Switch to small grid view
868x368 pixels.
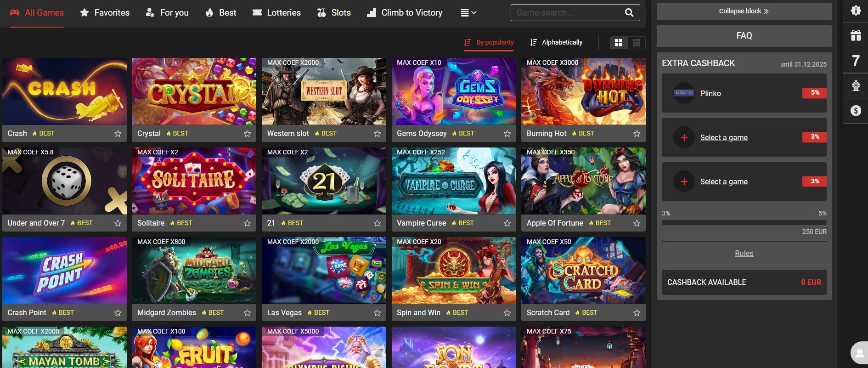tap(637, 43)
